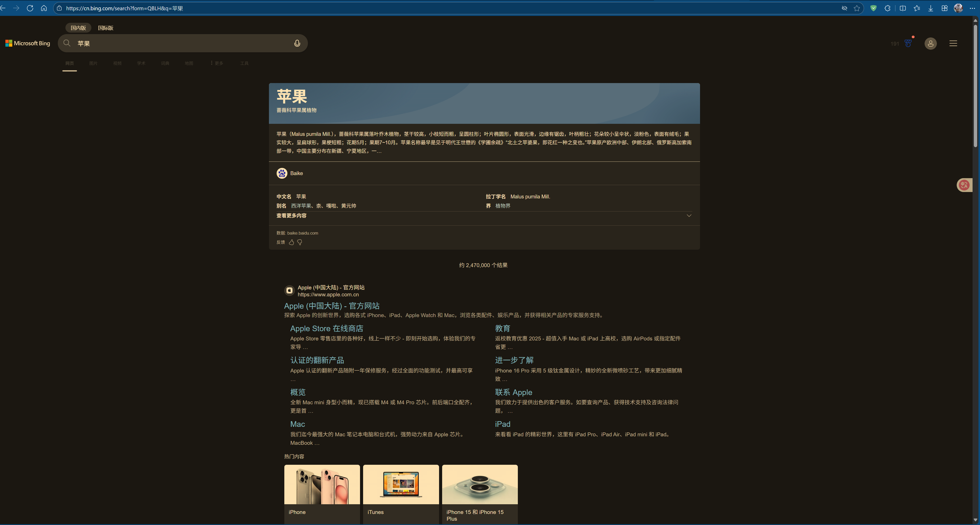Open the 工具 search tools dropdown
The image size is (980, 525).
tap(244, 63)
